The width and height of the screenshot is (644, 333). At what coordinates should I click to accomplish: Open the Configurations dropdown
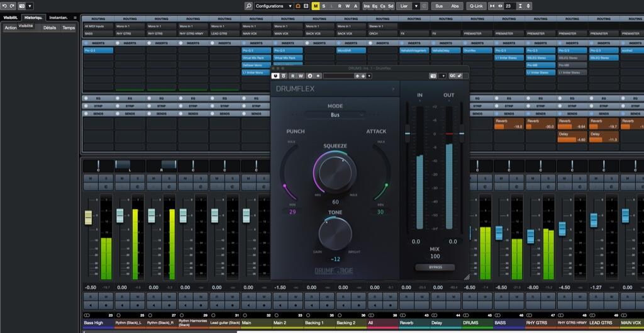pos(274,6)
